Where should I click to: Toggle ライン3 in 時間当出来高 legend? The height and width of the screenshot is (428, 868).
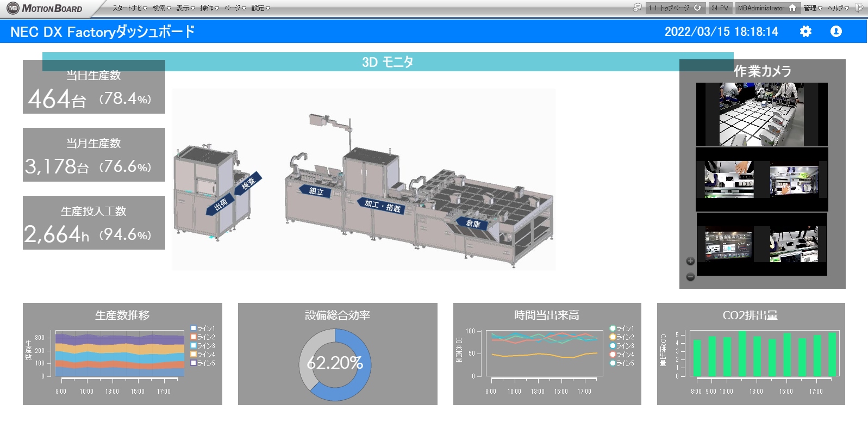tap(622, 346)
